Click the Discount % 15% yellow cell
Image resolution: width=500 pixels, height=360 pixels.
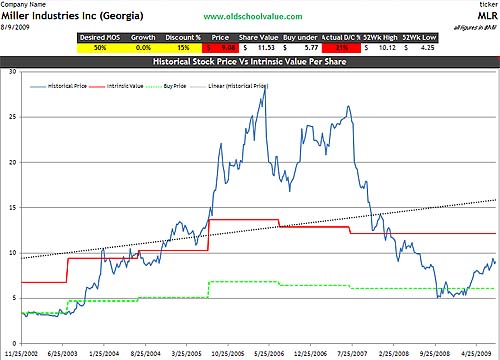(183, 48)
